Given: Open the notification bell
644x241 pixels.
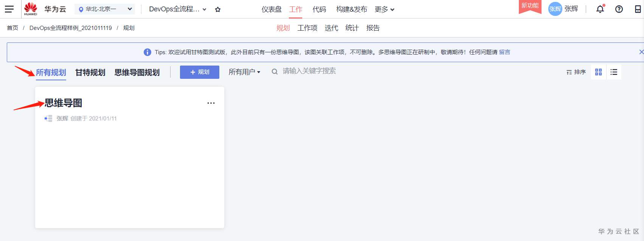Looking at the screenshot, I should (600, 9).
